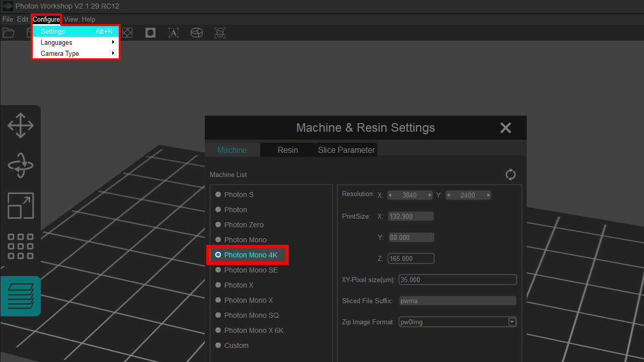Viewport: 644px width, 362px height.
Task: Click the face scan toolbar icon
Action: (x=220, y=33)
